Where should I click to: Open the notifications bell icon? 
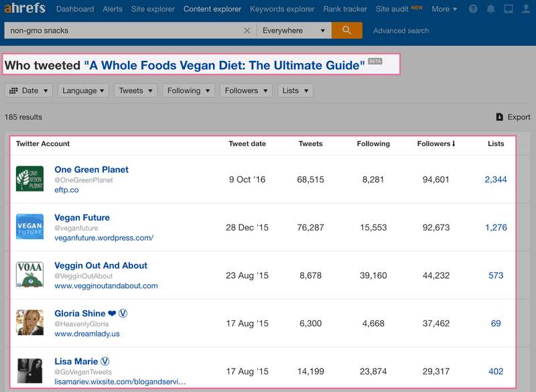[x=490, y=9]
